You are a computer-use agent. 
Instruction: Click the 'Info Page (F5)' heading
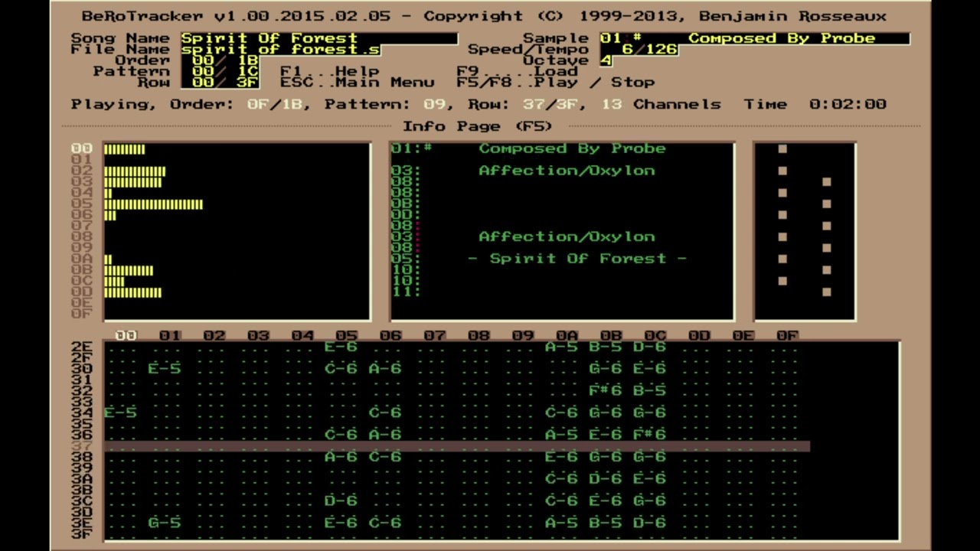pyautogui.click(x=478, y=126)
